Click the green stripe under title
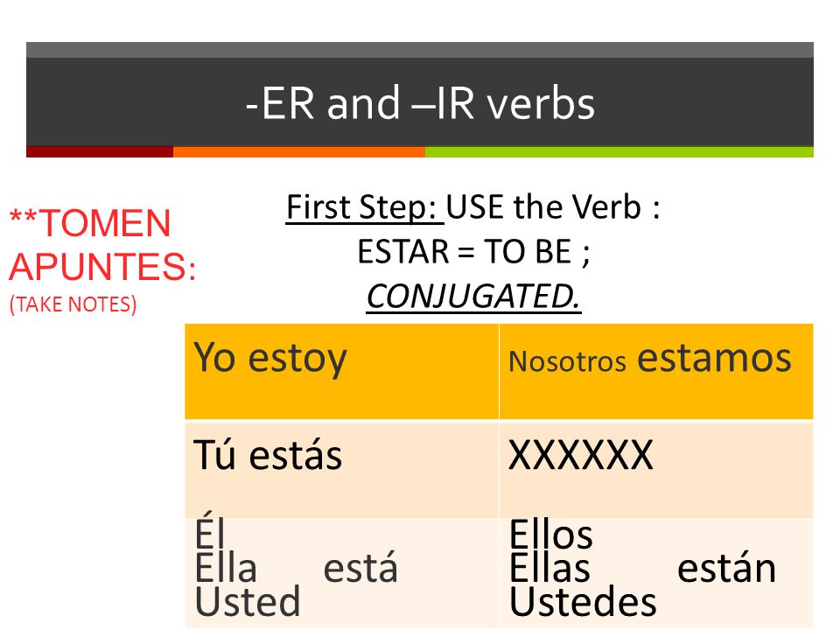Screen dimensions: 840x630 pos(619,152)
